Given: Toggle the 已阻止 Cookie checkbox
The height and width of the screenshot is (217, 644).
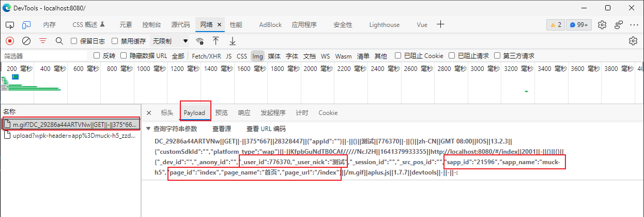Looking at the screenshot, I should (x=398, y=55).
